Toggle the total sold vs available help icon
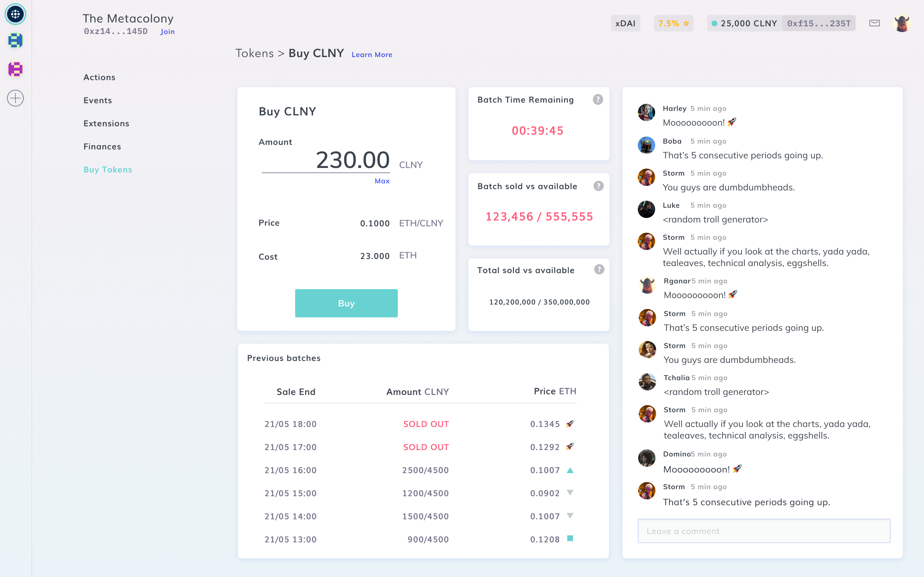Screen dimensions: 924x577 pyautogui.click(x=598, y=269)
